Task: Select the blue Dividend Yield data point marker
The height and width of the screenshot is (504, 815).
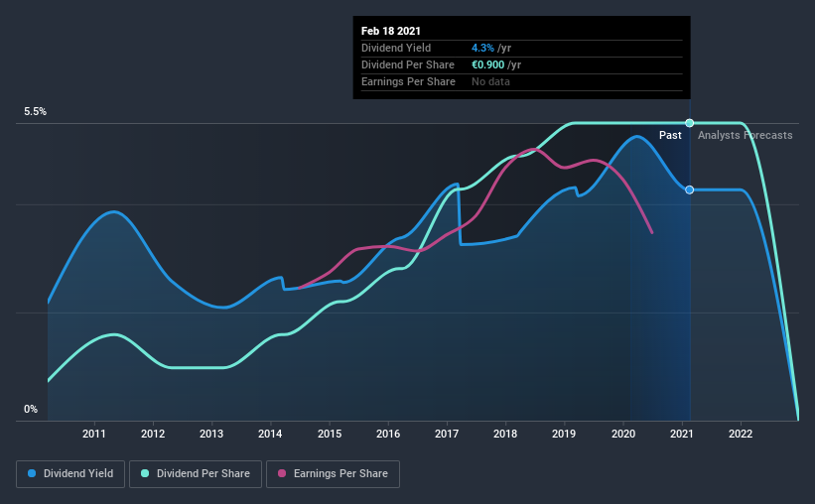Action: [689, 189]
